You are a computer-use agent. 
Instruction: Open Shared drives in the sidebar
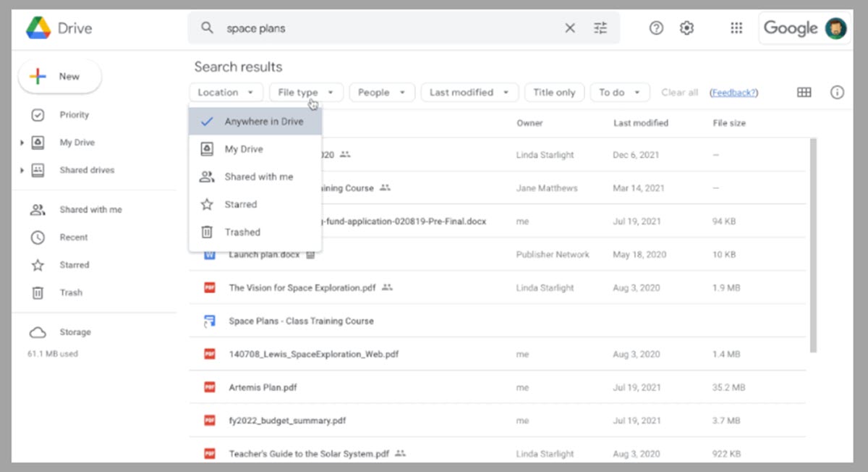87,170
